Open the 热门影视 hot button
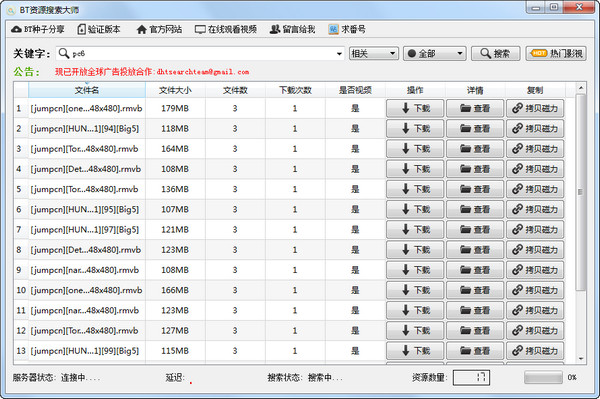Image resolution: width=600 pixels, height=399 pixels. (x=556, y=54)
